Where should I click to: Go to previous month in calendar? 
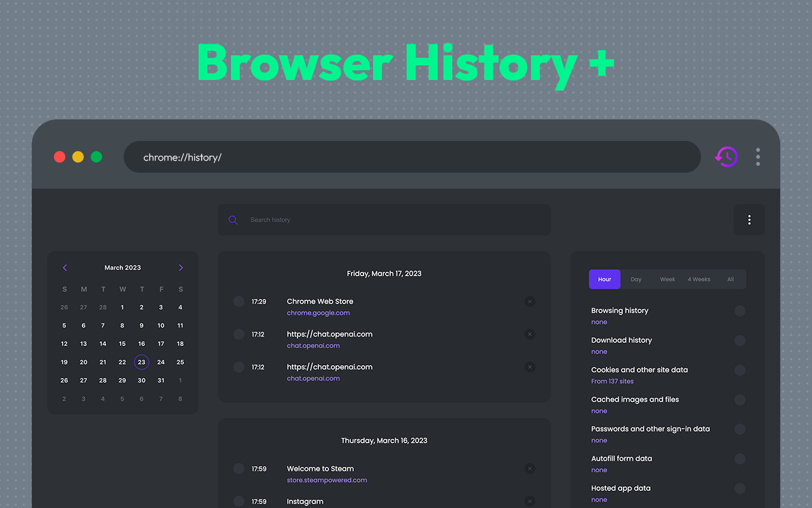(65, 268)
